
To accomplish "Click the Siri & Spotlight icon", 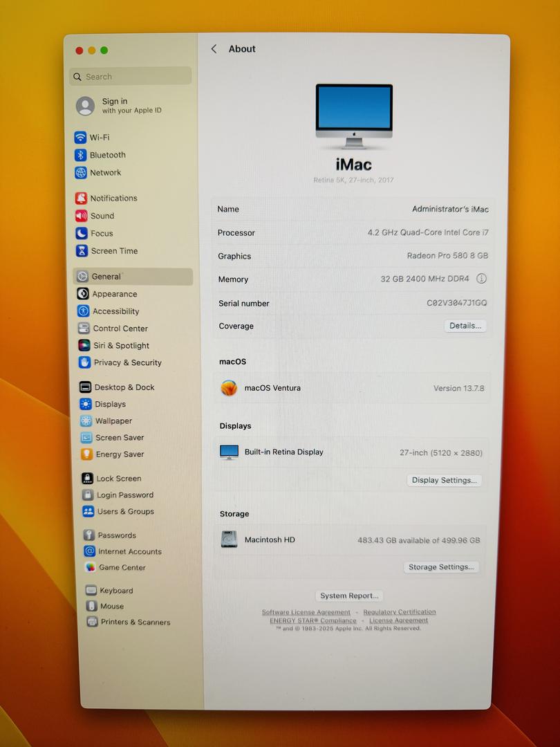I will coord(84,346).
